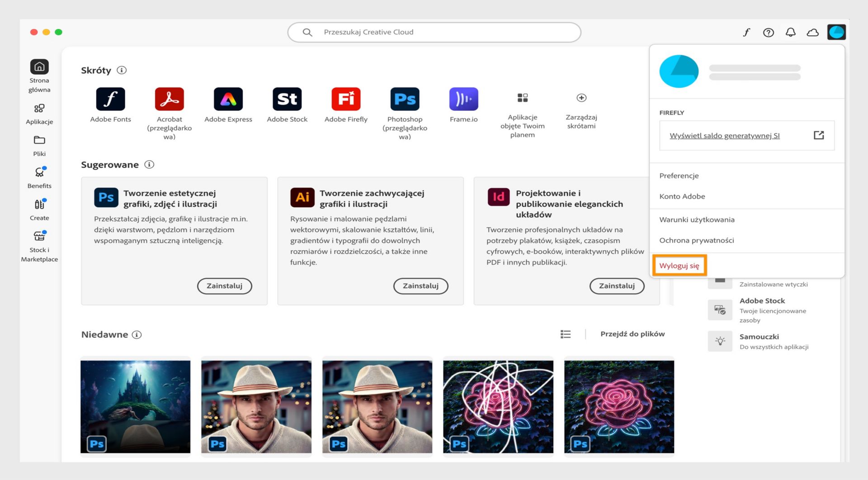868x480 pixels.
Task: Open 'Aplikacje objęte Twoim planem'
Action: click(523, 98)
